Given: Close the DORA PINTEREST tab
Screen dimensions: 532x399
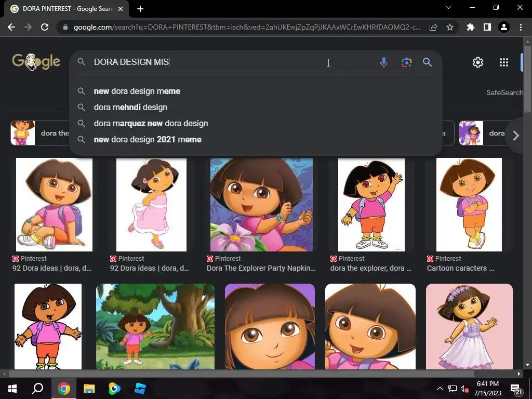Looking at the screenshot, I should coord(121,9).
